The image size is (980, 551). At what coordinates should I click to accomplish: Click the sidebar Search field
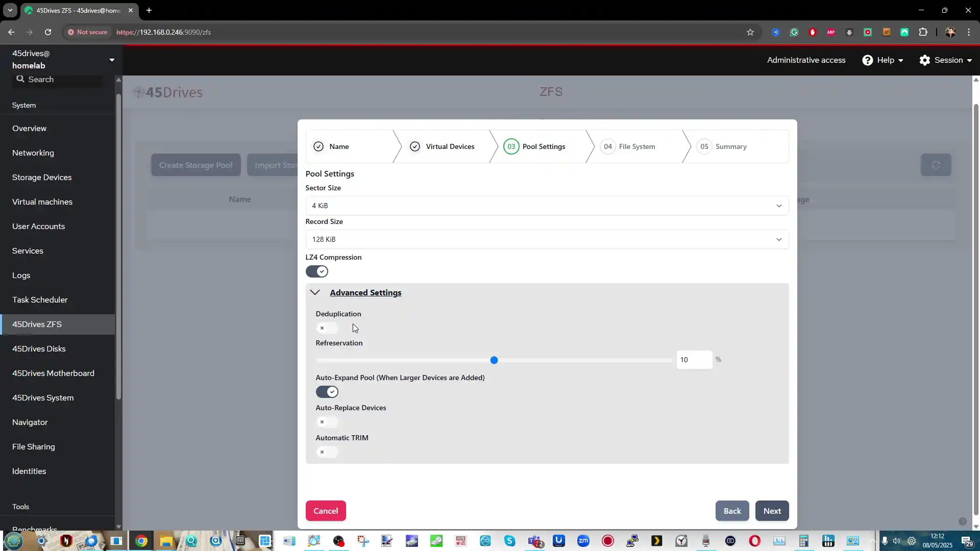pyautogui.click(x=58, y=80)
